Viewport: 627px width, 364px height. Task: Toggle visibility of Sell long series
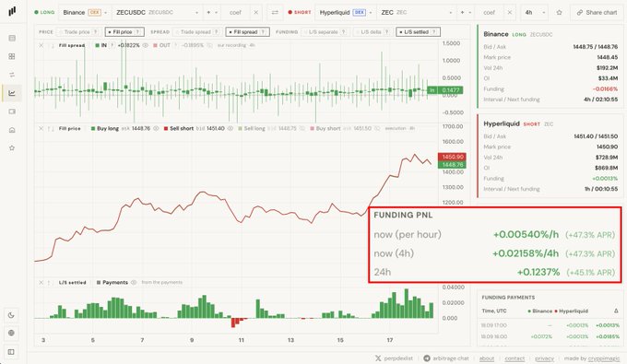pos(302,128)
